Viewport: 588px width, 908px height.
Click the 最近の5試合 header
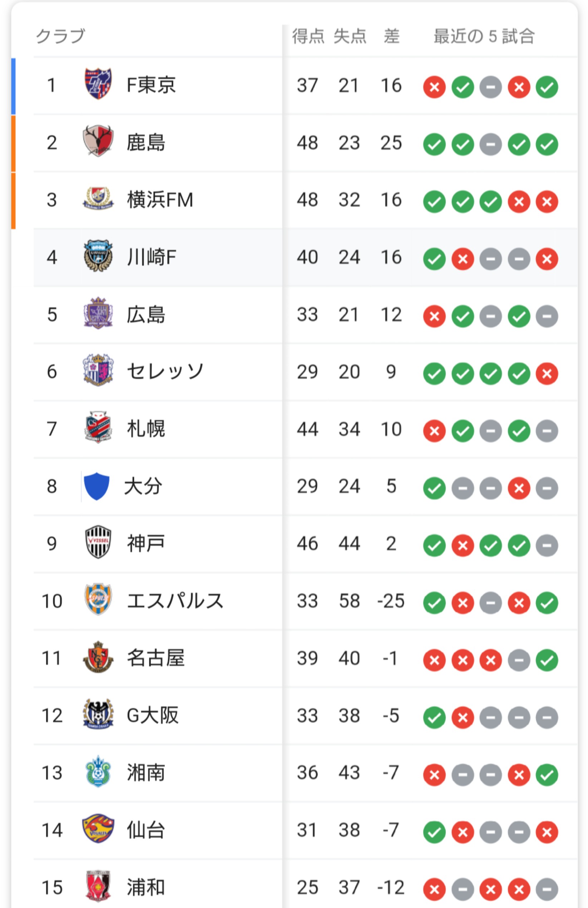tap(484, 36)
